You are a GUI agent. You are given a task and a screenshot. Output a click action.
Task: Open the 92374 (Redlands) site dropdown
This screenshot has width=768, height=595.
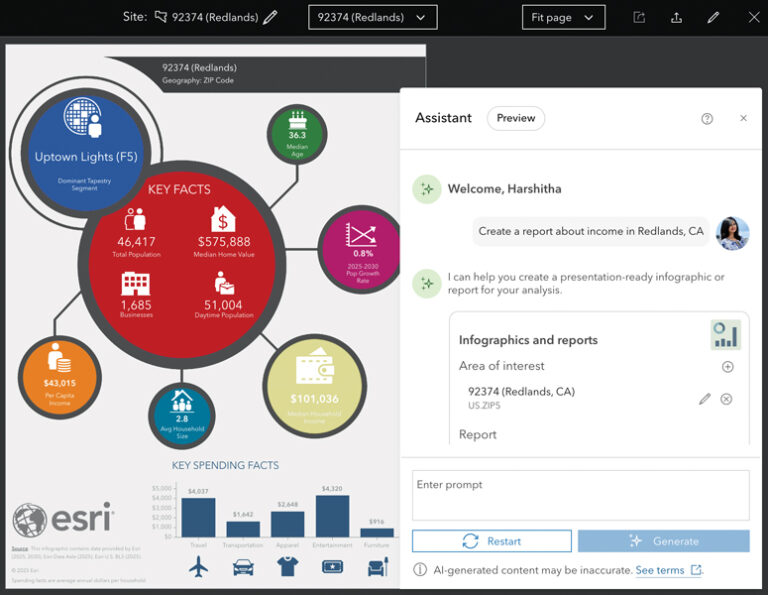coord(373,18)
